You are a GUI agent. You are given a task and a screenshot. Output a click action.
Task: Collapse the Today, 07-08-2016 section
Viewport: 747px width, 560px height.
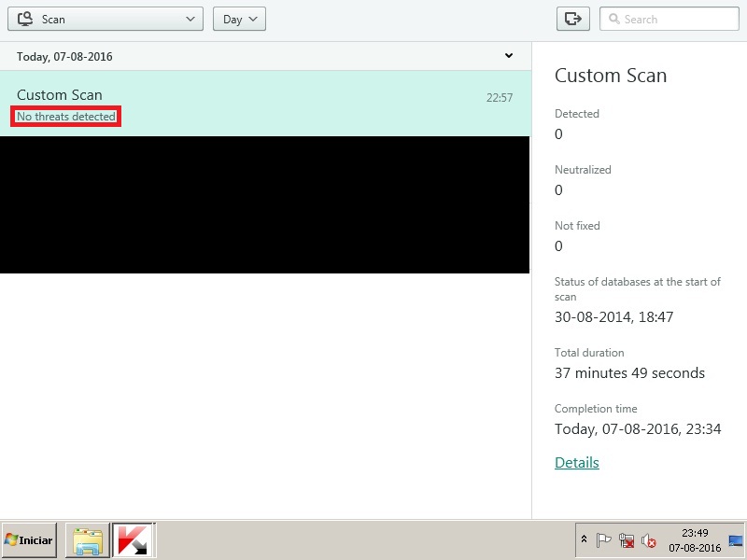coord(509,56)
